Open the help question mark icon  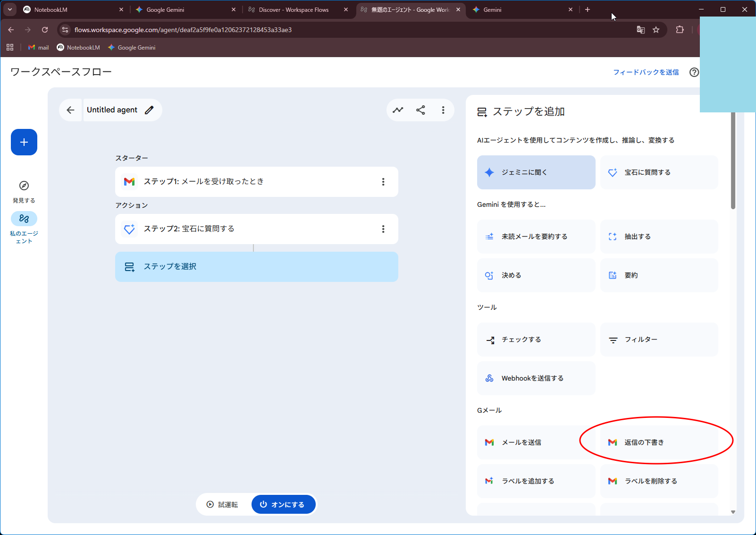(x=694, y=72)
